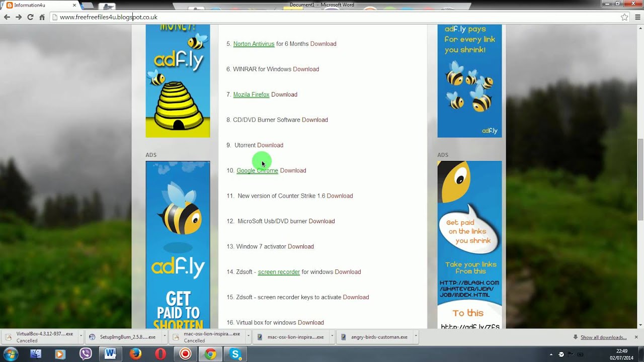Open the Chrome menu hamburger icon
This screenshot has width=644, height=362.
point(637,17)
